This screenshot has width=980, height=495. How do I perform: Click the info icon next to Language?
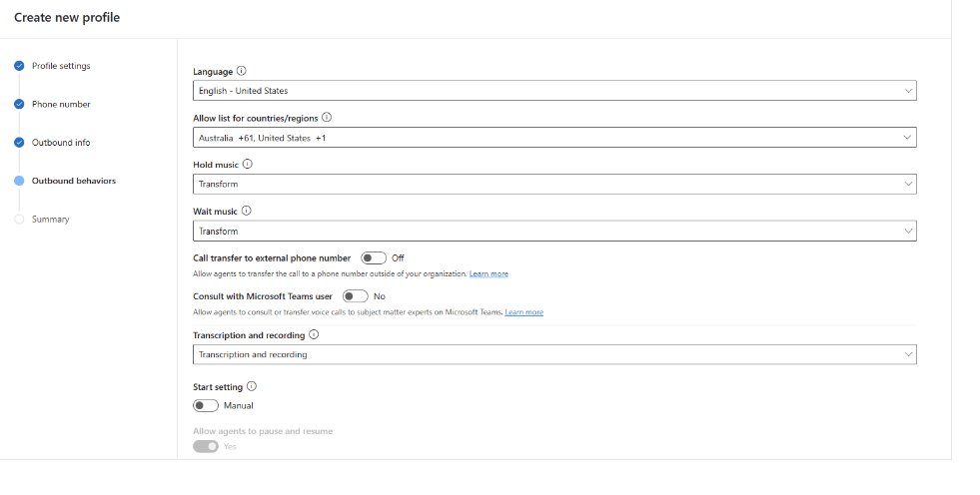(x=242, y=72)
